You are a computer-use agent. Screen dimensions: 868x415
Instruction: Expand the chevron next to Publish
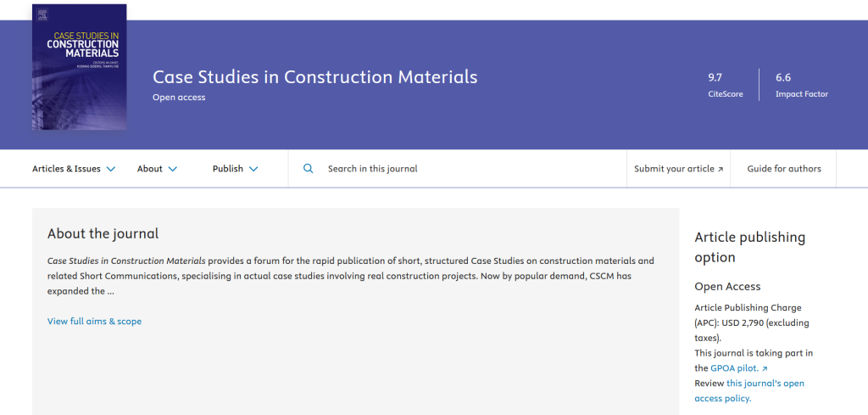pyautogui.click(x=253, y=169)
